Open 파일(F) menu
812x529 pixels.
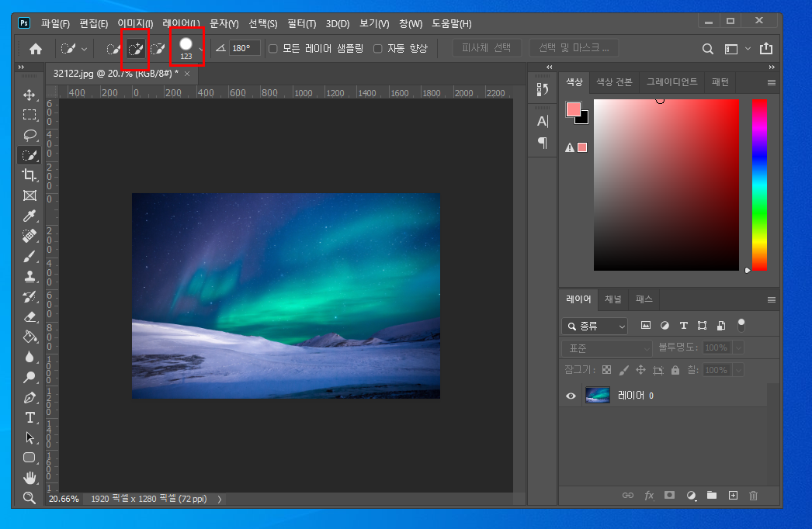(55, 24)
